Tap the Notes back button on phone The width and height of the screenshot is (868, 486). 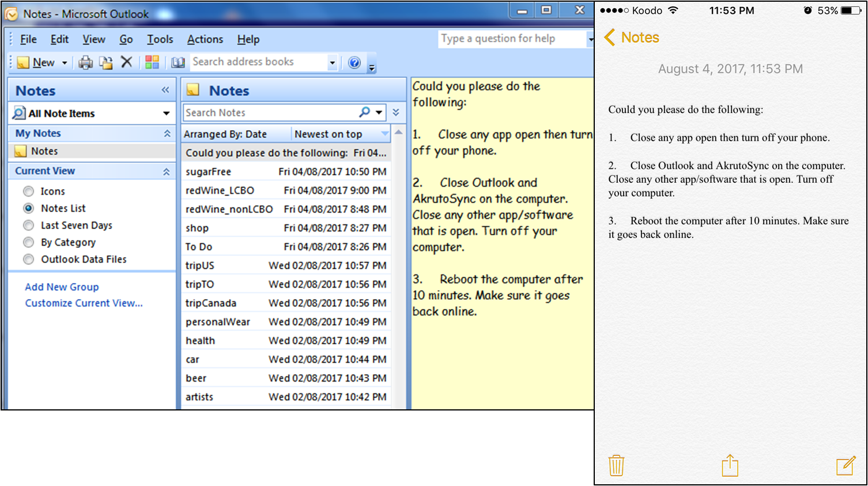click(631, 37)
